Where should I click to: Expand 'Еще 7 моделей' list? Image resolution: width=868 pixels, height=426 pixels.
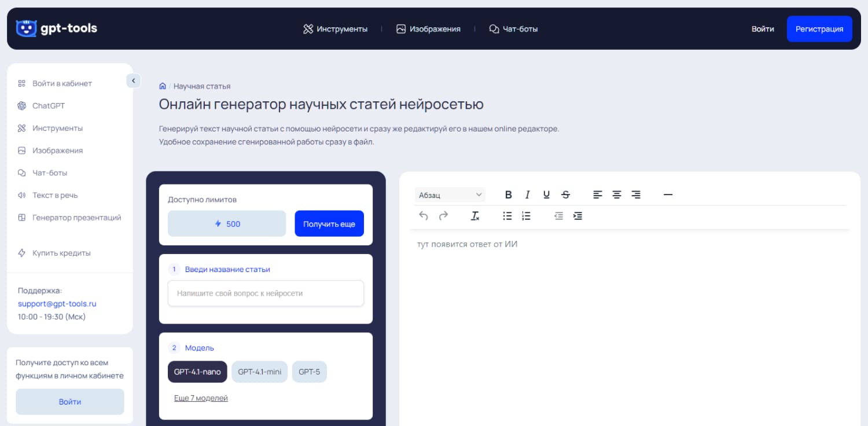point(201,398)
